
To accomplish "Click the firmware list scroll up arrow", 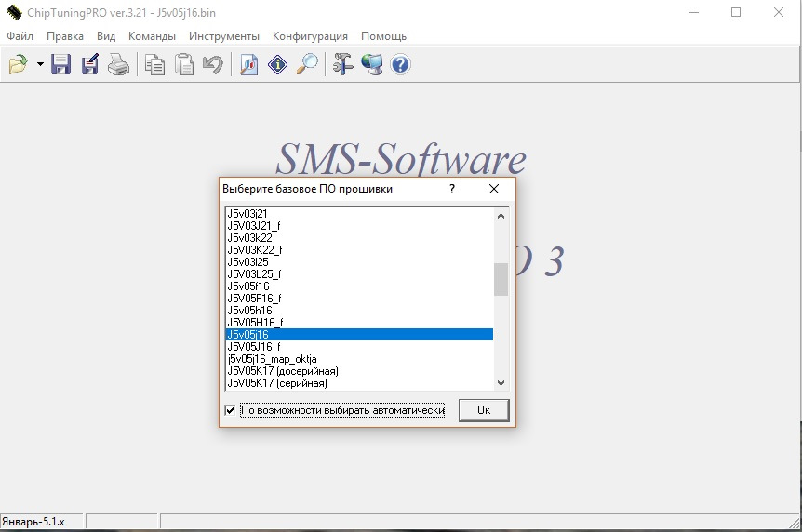I will pos(501,216).
